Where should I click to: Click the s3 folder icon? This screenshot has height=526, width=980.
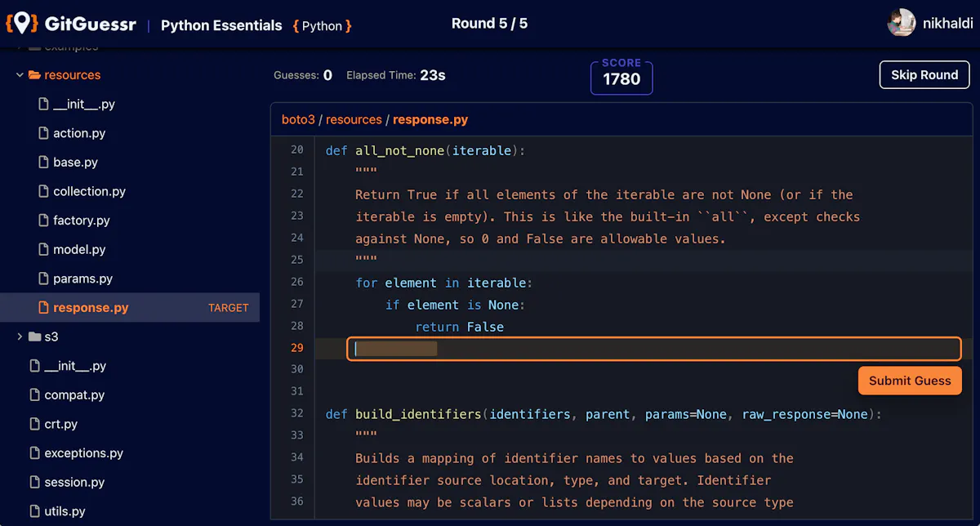pos(34,337)
